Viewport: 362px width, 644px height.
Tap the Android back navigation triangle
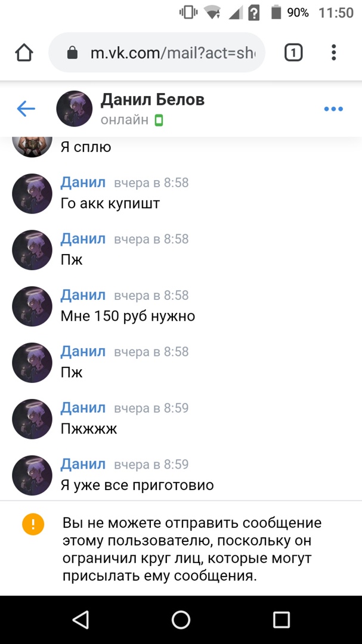point(80,620)
